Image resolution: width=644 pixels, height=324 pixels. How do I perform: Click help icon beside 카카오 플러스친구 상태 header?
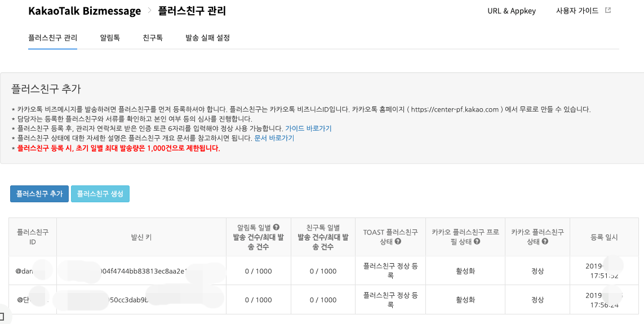(x=545, y=242)
